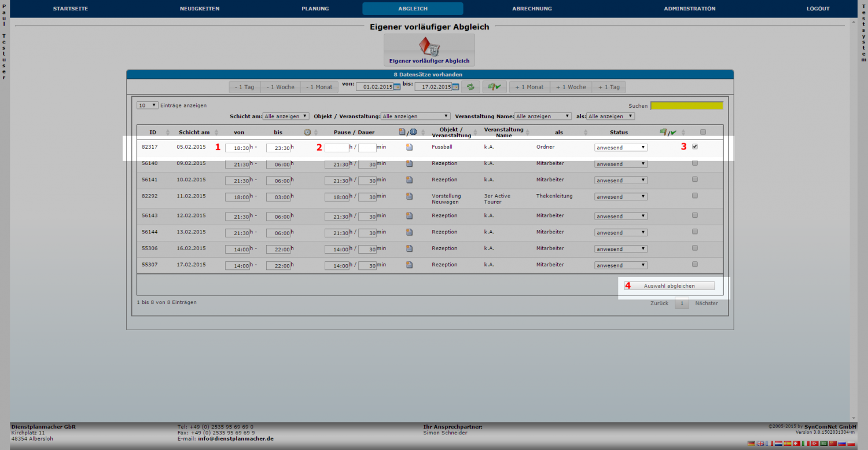868x450 pixels.
Task: Click the Eigener vorläufiger Abgleich icon button
Action: pos(429,50)
